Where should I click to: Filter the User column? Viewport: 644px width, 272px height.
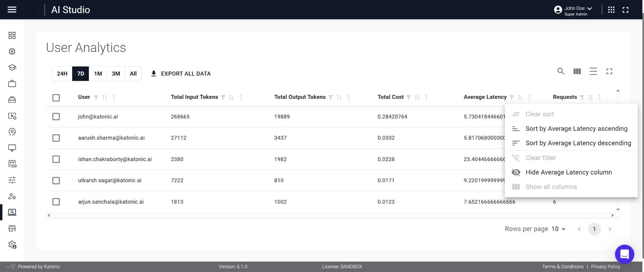pyautogui.click(x=96, y=97)
